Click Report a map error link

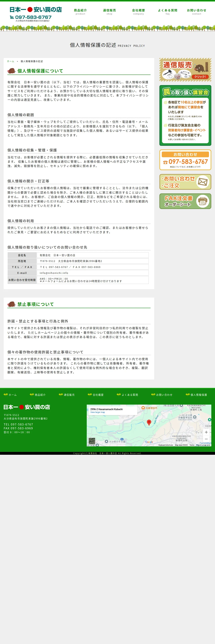[x=203, y=445]
